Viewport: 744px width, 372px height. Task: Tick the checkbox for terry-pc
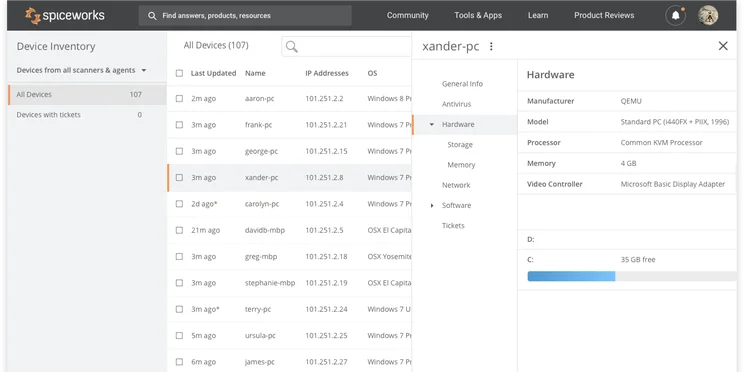click(x=179, y=309)
